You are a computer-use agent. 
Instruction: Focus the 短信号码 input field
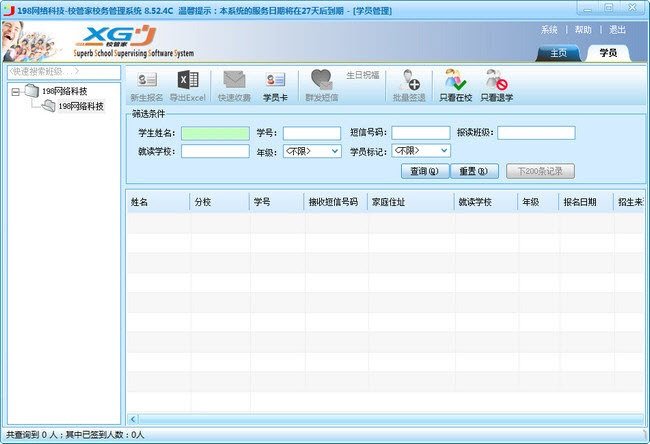coord(421,133)
